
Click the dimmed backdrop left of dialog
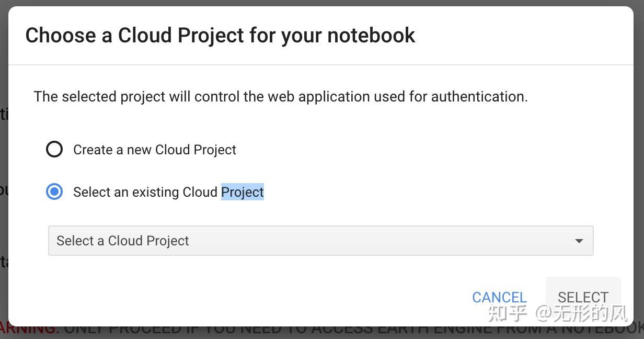point(4,157)
